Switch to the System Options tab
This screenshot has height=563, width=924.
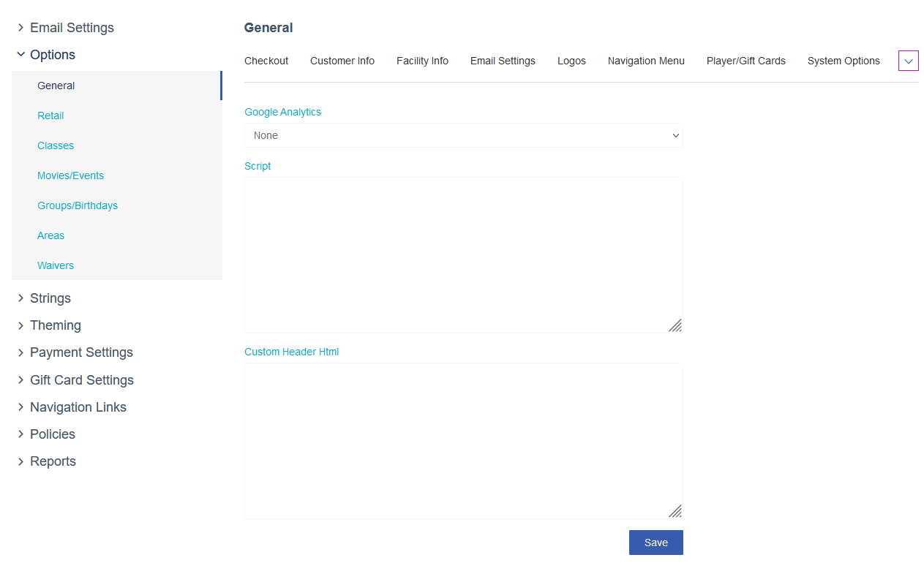point(844,61)
